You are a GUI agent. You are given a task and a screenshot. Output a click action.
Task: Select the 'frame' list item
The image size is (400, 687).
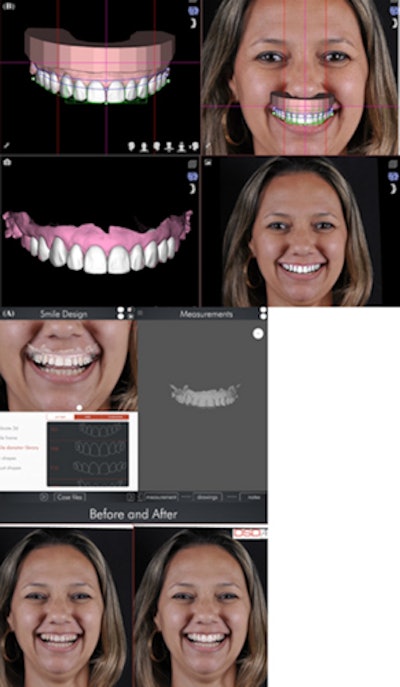(x=9, y=438)
